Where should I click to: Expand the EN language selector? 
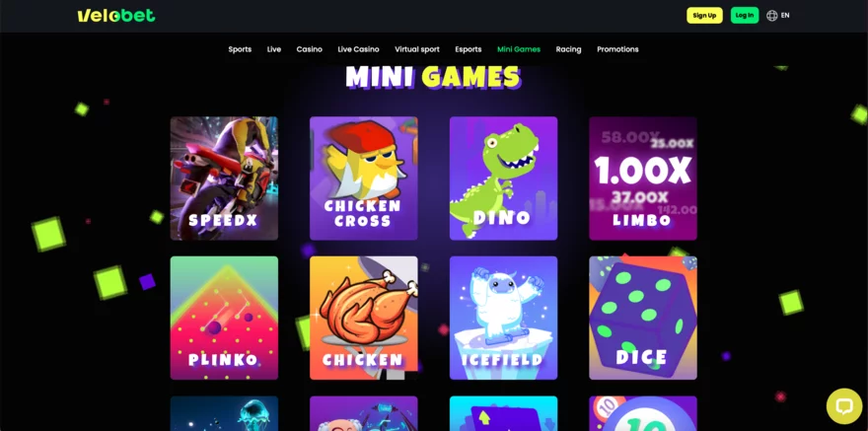coord(785,16)
